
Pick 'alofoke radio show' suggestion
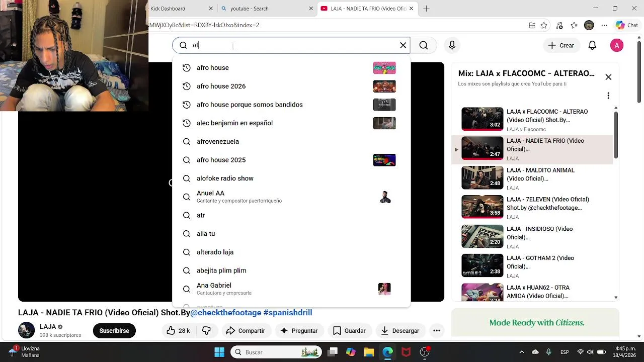coord(291,178)
